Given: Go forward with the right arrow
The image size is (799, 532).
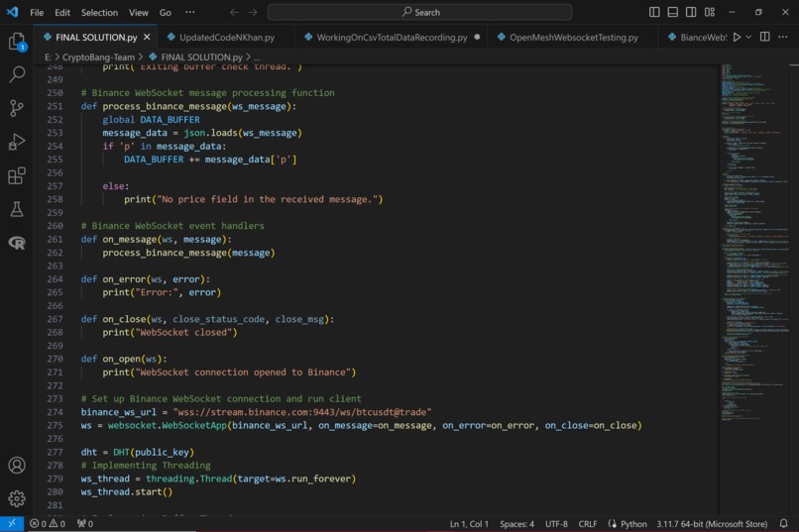Looking at the screenshot, I should tap(253, 12).
